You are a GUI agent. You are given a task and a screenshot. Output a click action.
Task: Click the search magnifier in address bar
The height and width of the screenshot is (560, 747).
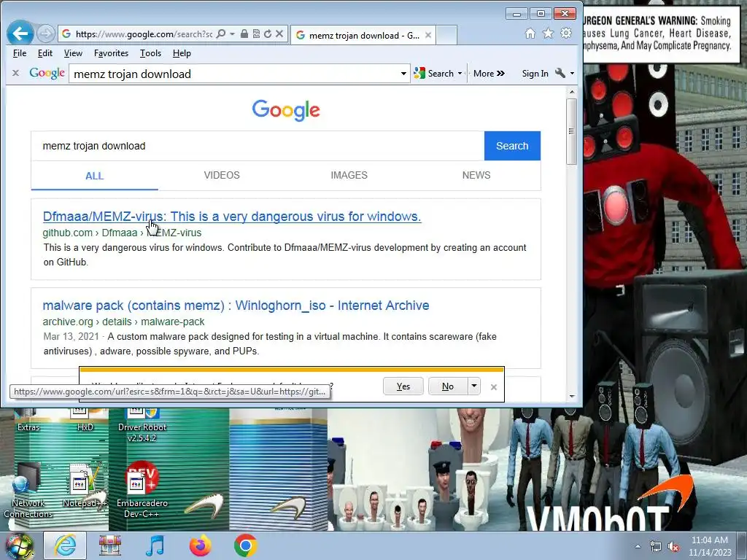click(221, 34)
